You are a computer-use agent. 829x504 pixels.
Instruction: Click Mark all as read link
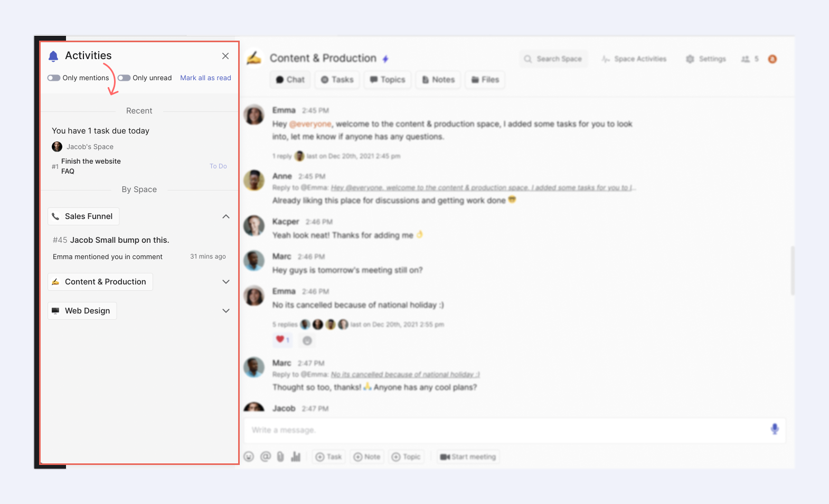coord(205,78)
